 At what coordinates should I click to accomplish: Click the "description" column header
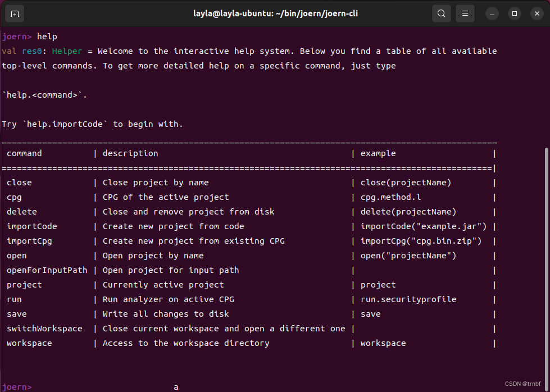pos(130,153)
